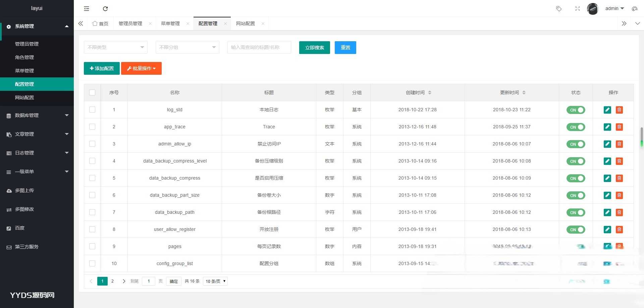The width and height of the screenshot is (644, 308).
Task: Toggle the status switch for admin_allow_ip
Action: 576,144
